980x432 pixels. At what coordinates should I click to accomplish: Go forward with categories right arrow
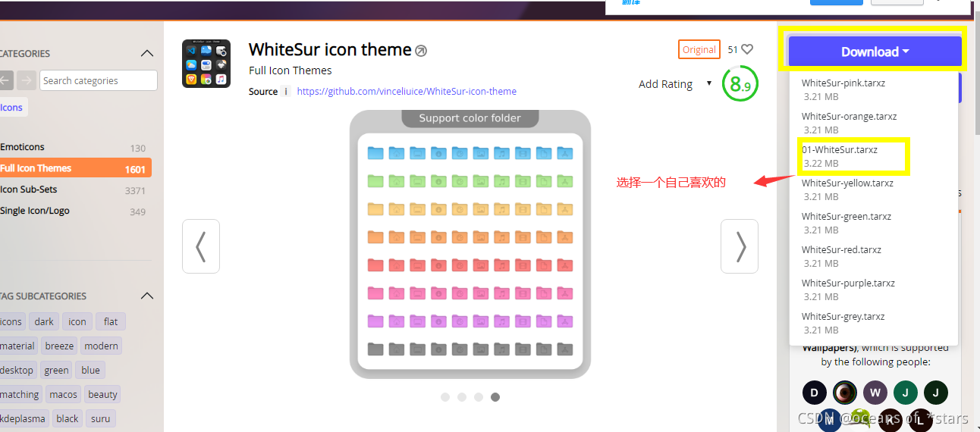[x=27, y=80]
